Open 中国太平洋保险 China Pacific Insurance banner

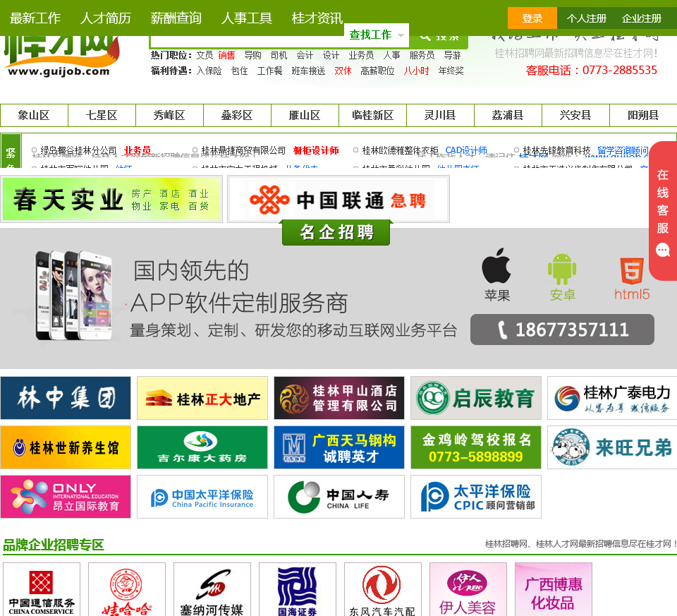pos(202,497)
